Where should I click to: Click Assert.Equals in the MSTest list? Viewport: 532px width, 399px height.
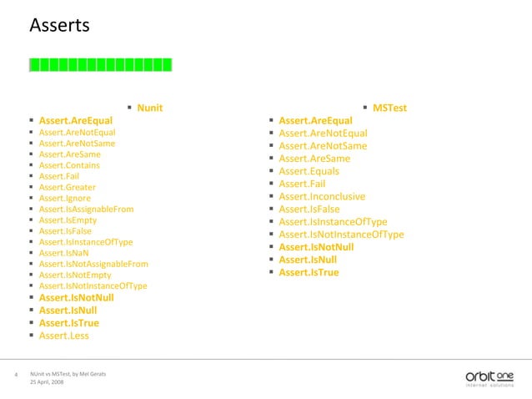(x=309, y=171)
